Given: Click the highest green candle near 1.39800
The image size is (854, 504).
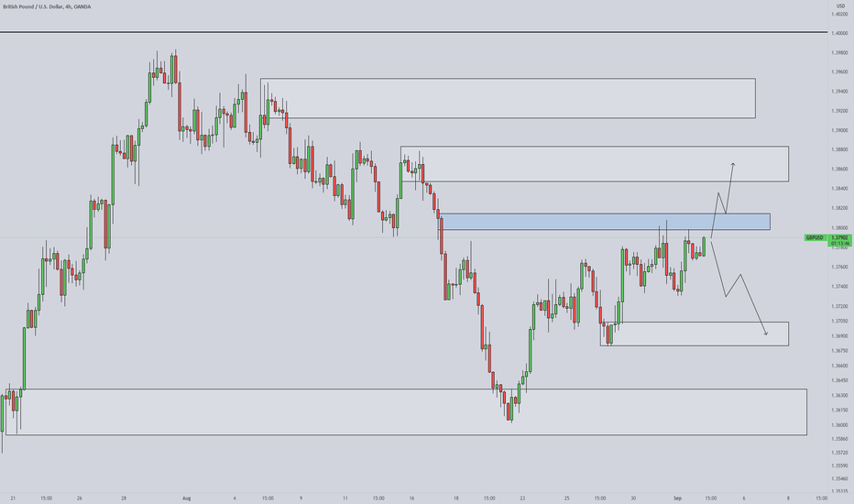Looking at the screenshot, I should 172,68.
